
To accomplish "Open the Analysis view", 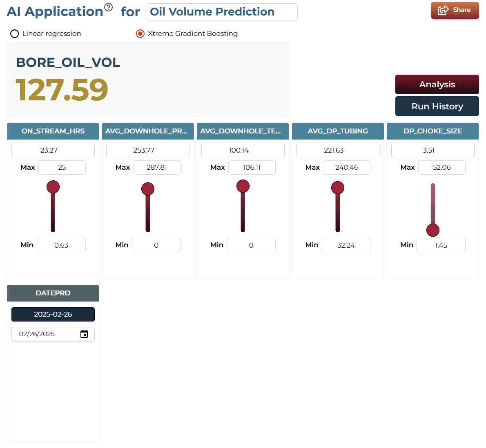I will [437, 84].
